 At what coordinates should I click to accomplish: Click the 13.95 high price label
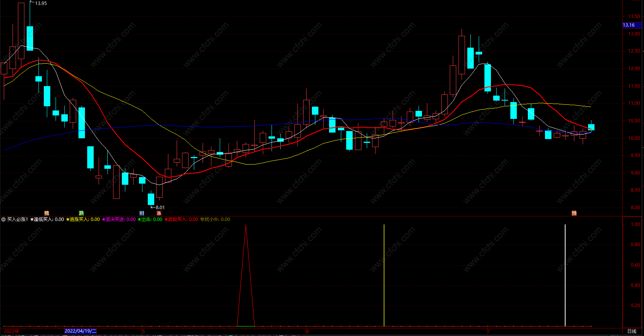pyautogui.click(x=41, y=3)
